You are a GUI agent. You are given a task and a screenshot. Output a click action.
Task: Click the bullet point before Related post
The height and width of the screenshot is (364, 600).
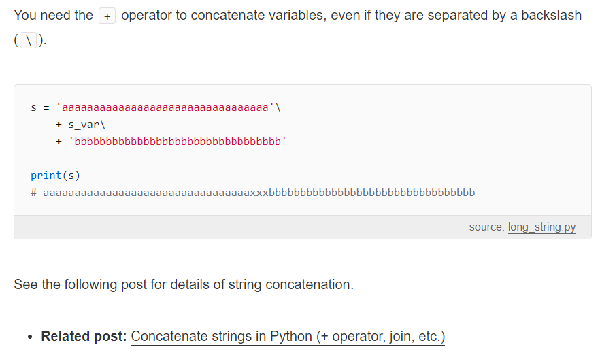point(30,337)
